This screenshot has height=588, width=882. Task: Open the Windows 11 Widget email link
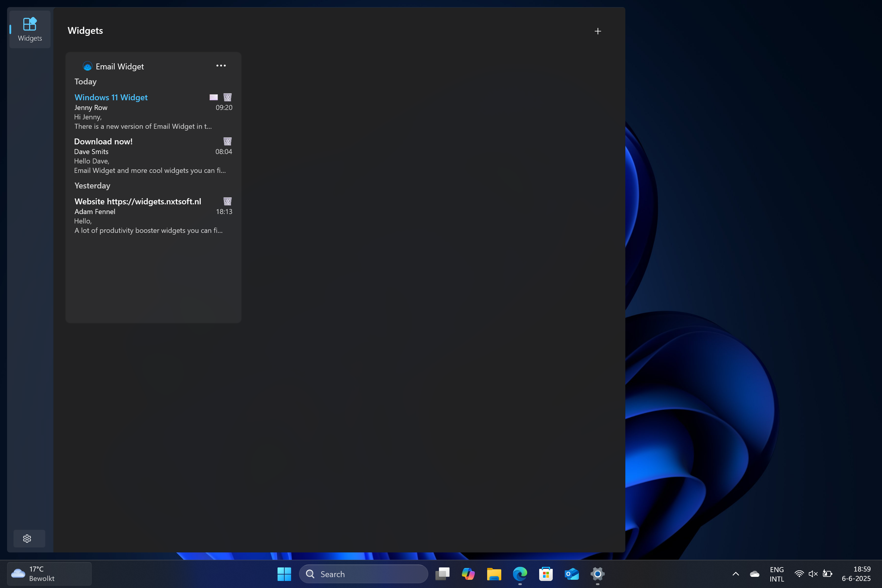click(x=111, y=98)
